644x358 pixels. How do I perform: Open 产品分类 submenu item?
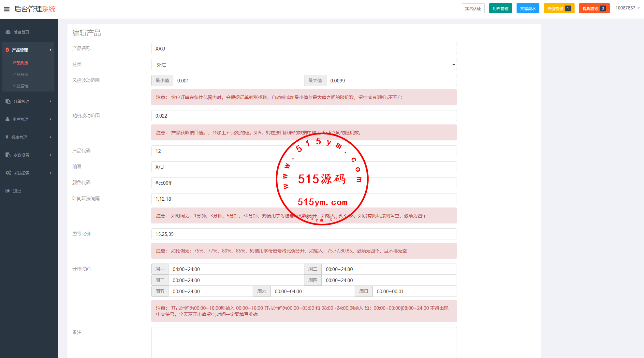(x=21, y=74)
